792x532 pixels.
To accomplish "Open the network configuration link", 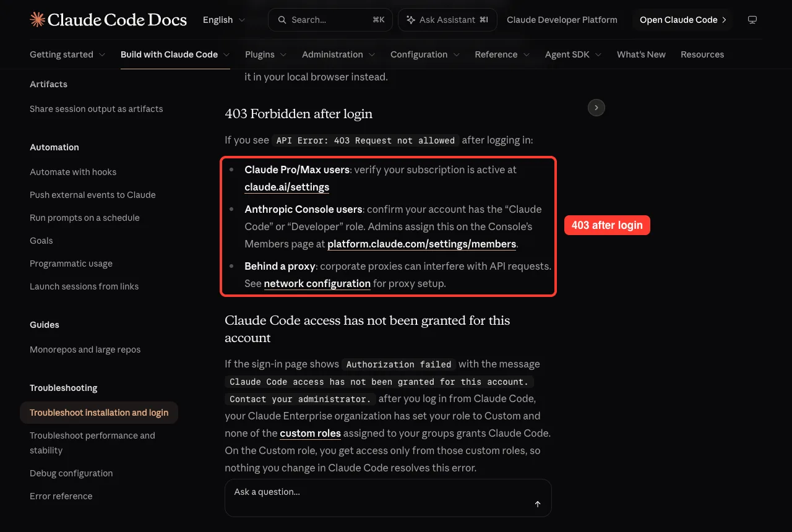I will click(x=317, y=283).
